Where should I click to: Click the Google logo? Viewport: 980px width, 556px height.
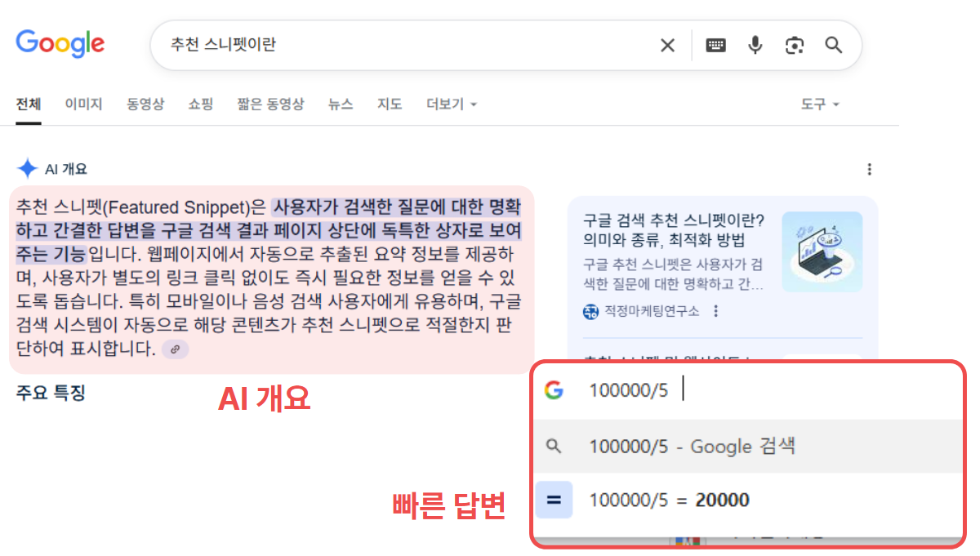click(60, 42)
